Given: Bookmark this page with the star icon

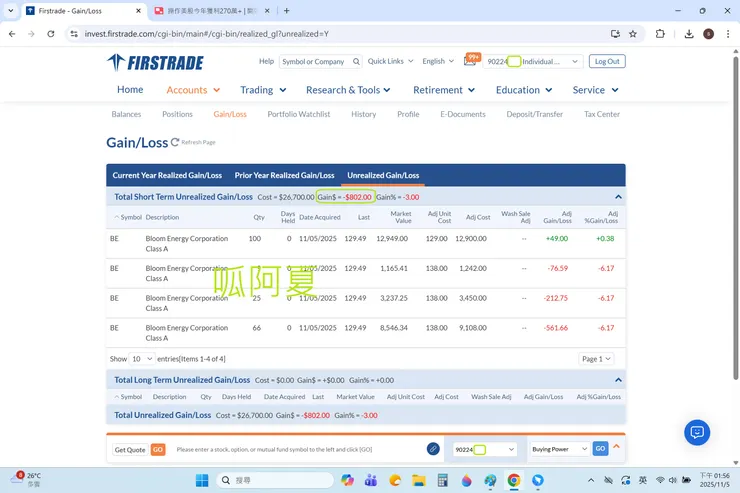Looking at the screenshot, I should pyautogui.click(x=633, y=34).
